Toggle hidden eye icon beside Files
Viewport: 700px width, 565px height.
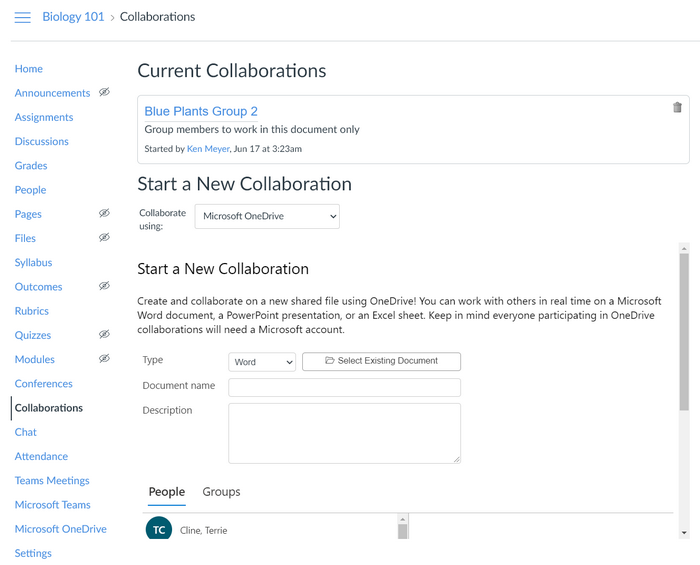coord(104,237)
